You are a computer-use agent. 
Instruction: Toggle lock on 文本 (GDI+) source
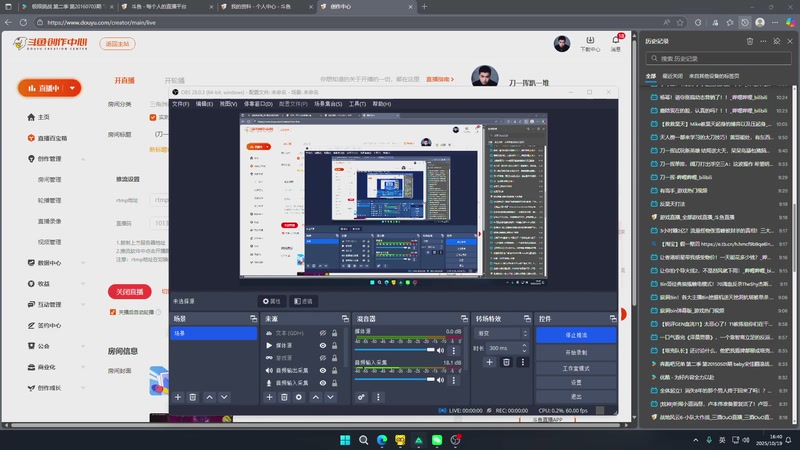click(x=334, y=333)
